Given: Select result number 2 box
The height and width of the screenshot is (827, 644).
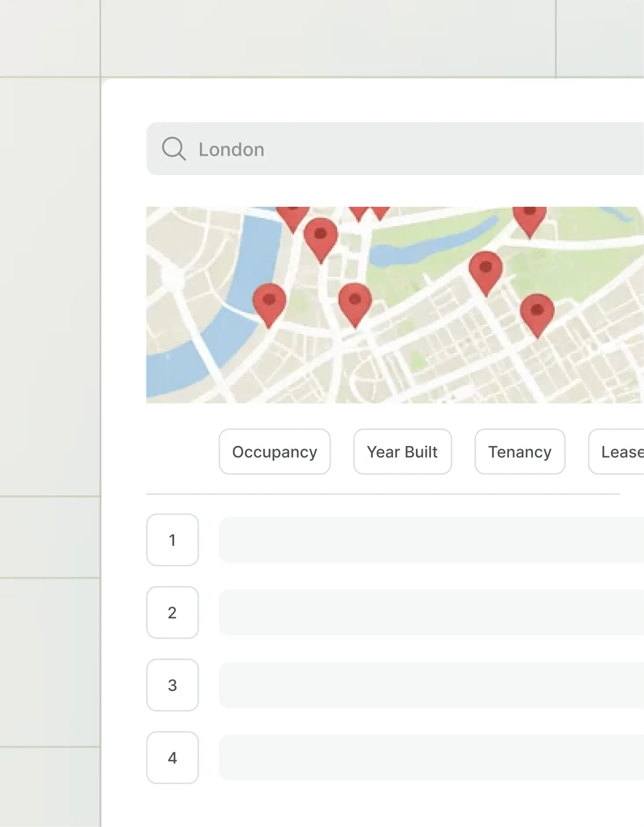Looking at the screenshot, I should click(x=172, y=612).
